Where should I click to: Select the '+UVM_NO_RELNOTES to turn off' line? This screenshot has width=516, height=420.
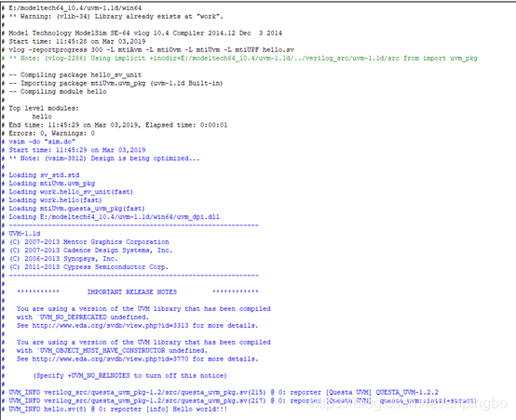pos(129,375)
